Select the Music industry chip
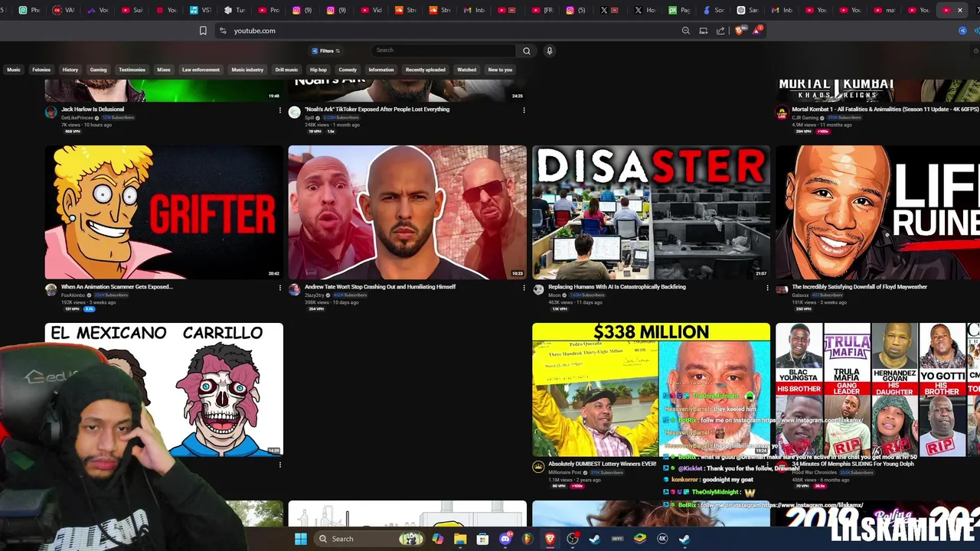 (x=247, y=70)
